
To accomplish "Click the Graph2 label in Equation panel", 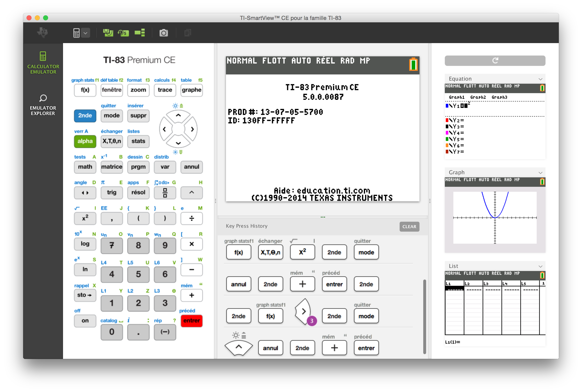I will click(478, 97).
